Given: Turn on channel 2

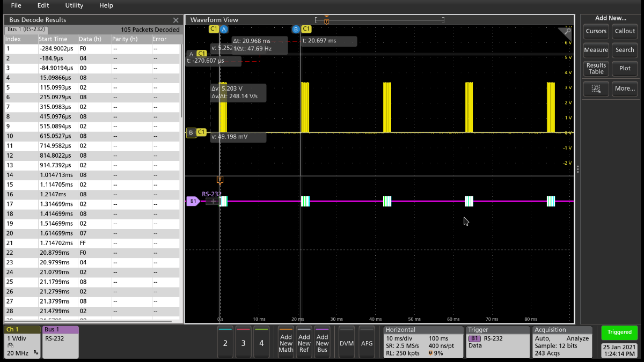Looking at the screenshot, I should tap(225, 342).
